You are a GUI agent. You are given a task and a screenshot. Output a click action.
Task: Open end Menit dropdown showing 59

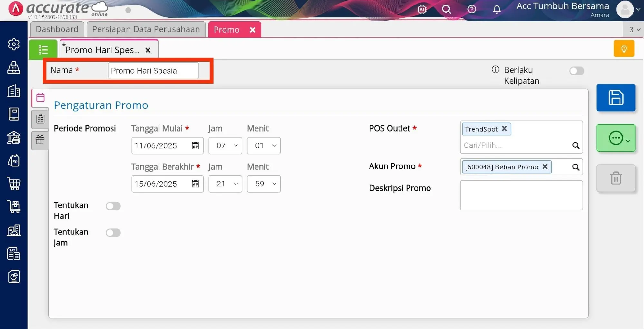coord(264,184)
